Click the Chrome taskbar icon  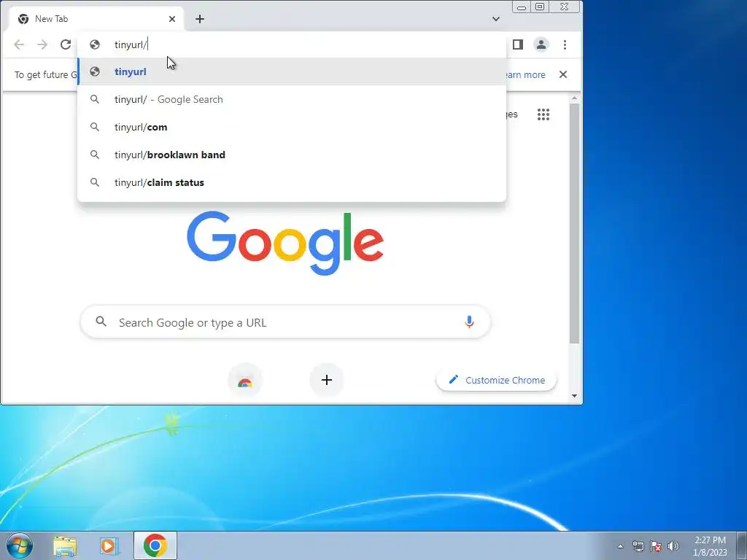155,545
